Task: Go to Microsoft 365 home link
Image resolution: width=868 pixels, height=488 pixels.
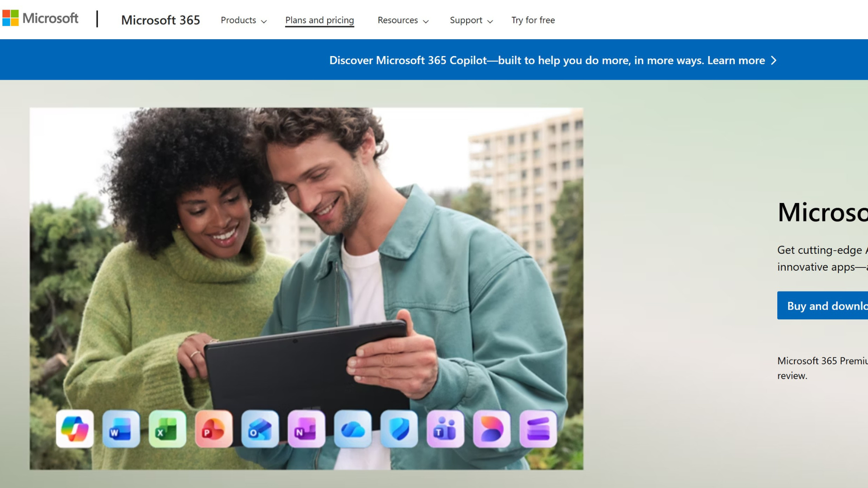Action: [x=160, y=20]
